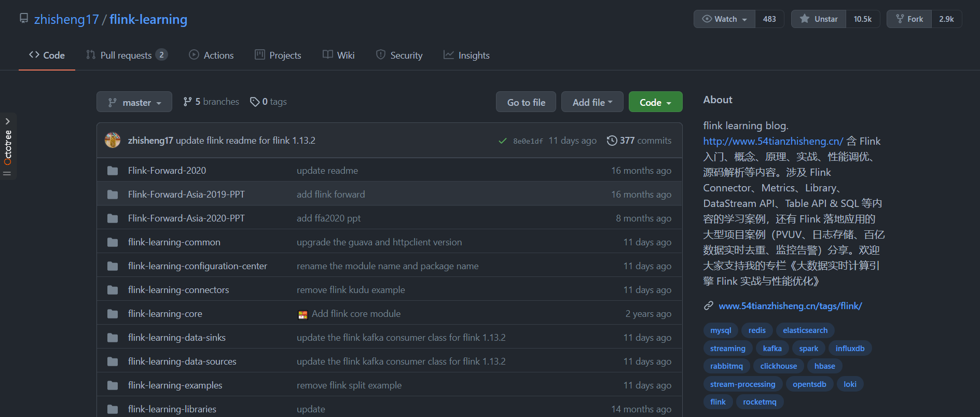The height and width of the screenshot is (417, 980).
Task: Click the folder icon of Flink-Forward-2020
Action: [x=113, y=171]
